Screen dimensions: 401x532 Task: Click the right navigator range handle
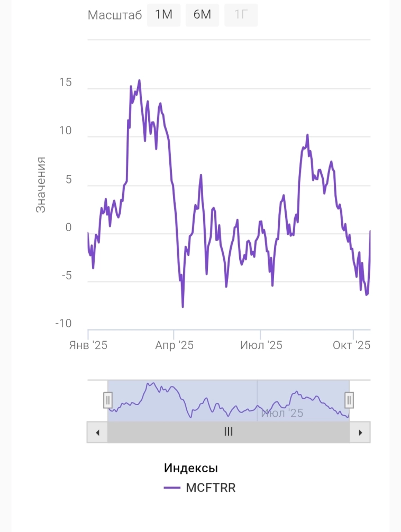coord(349,400)
